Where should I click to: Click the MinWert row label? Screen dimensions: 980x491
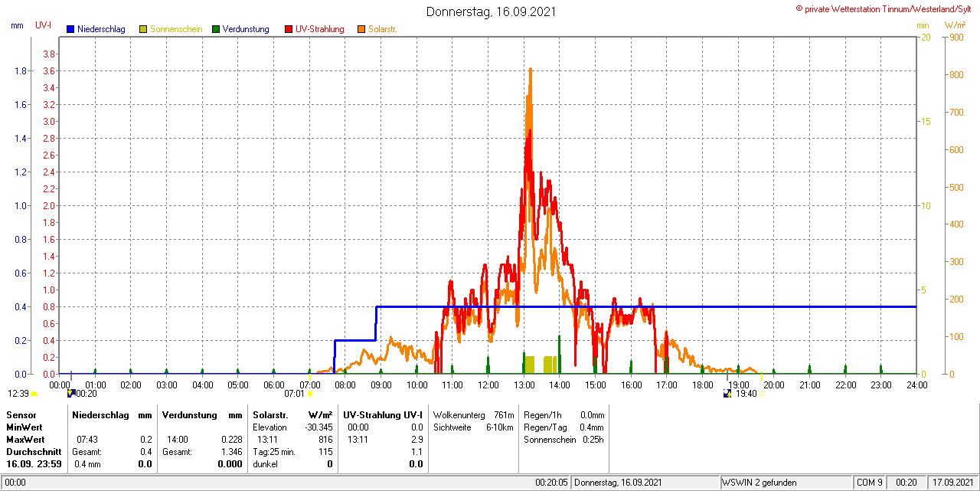(24, 427)
